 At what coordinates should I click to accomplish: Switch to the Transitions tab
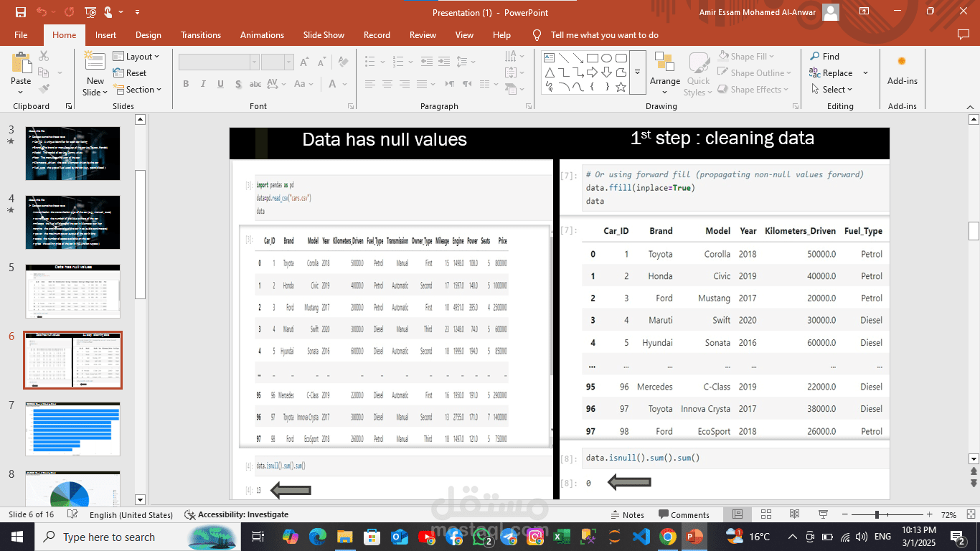pos(201,35)
